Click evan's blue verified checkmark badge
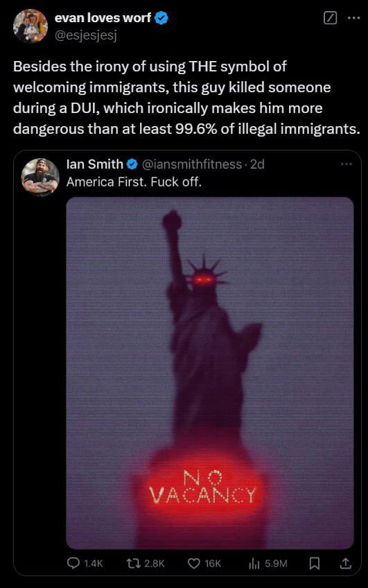This screenshot has width=368, height=588. tap(161, 17)
